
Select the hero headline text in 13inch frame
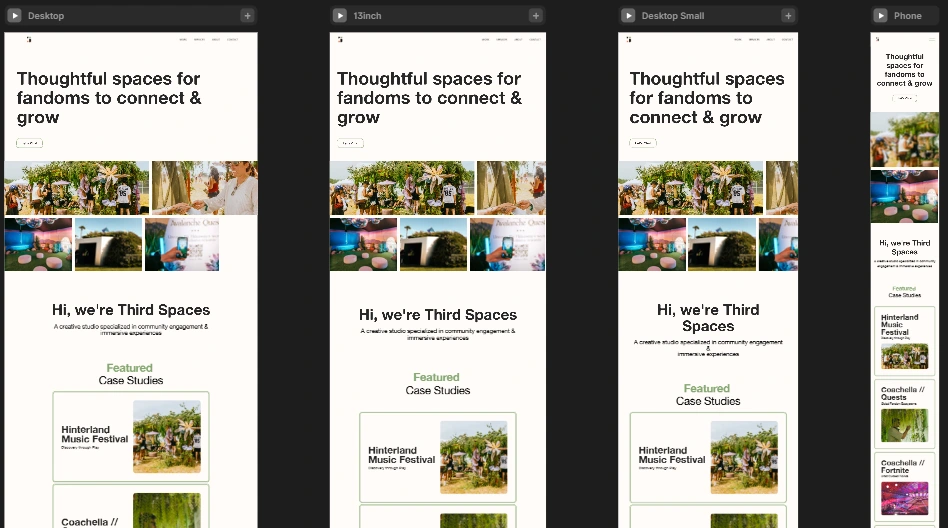[x=429, y=98]
